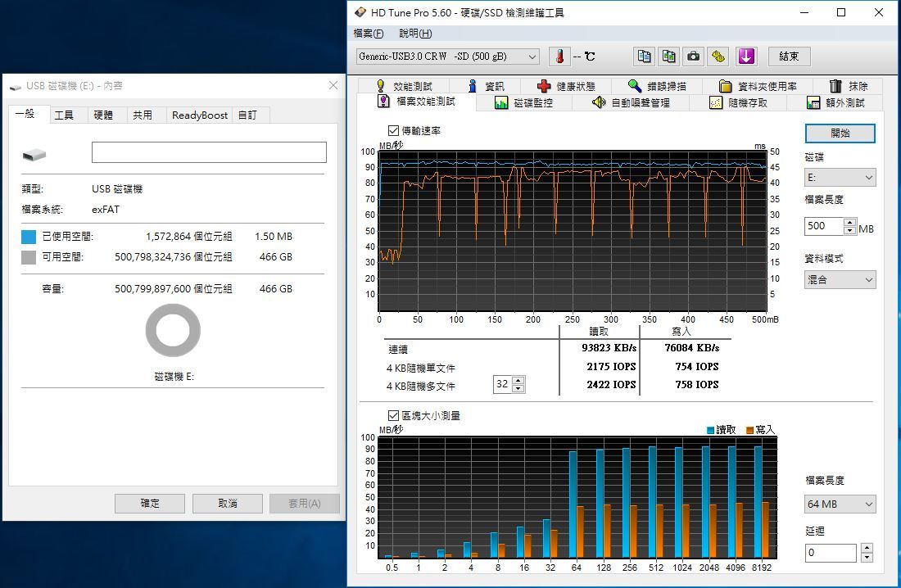This screenshot has height=588, width=901.
Task: Switch to the 錯誤掃描 error scan tab
Action: [657, 86]
